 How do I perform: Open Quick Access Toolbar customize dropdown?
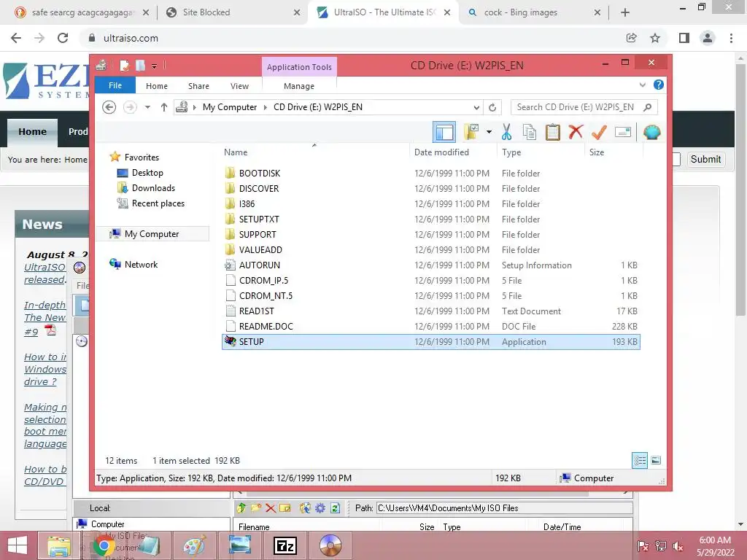point(155,66)
